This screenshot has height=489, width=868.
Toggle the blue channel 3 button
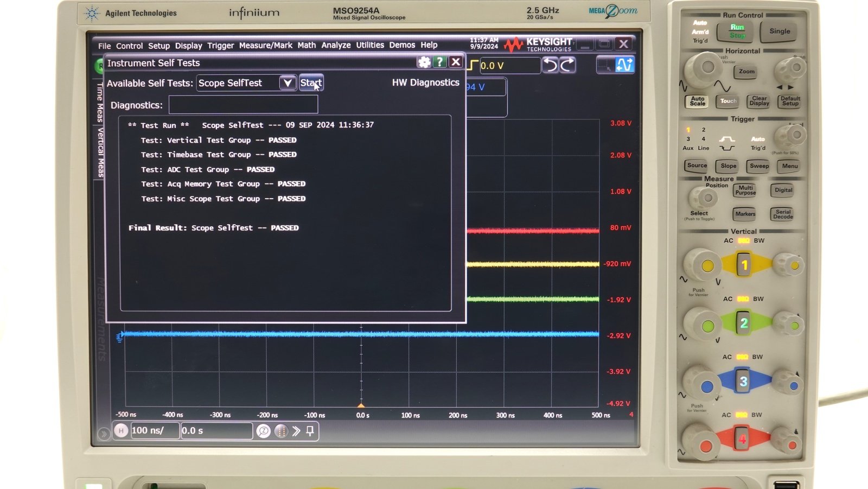[743, 382]
